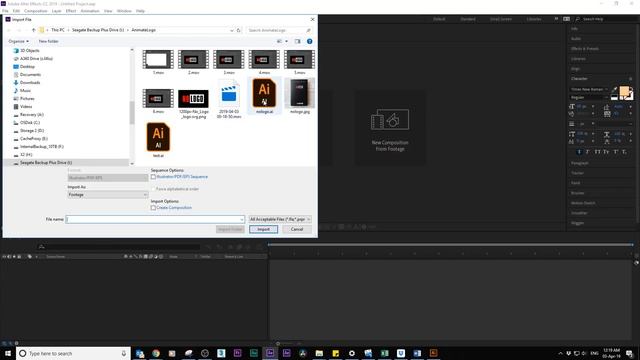The image size is (640, 360).
Task: Open Chrome from the taskbar
Action: pyautogui.click(x=156, y=353)
